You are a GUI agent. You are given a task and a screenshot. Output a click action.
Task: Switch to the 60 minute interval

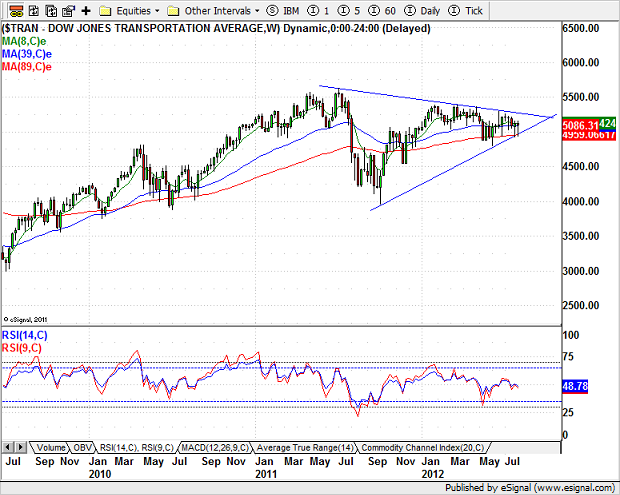point(382,11)
